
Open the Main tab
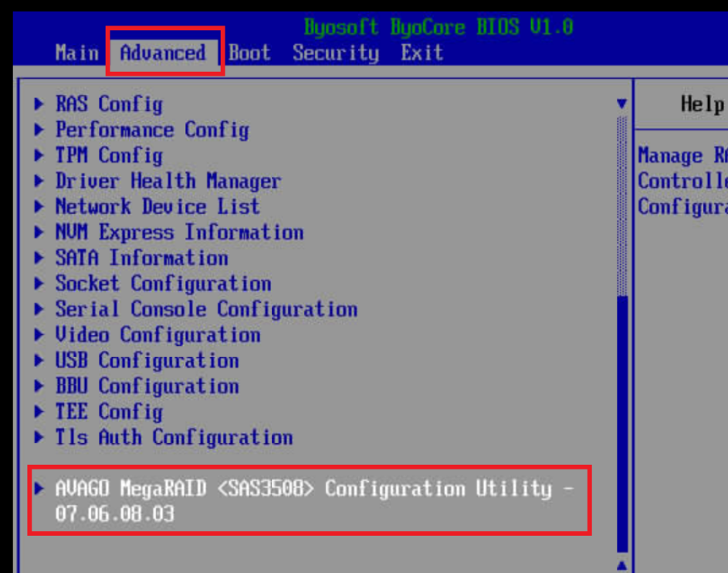point(76,53)
